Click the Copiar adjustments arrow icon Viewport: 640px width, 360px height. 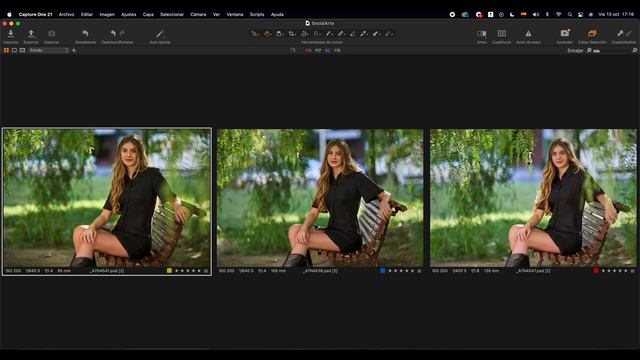[620, 33]
